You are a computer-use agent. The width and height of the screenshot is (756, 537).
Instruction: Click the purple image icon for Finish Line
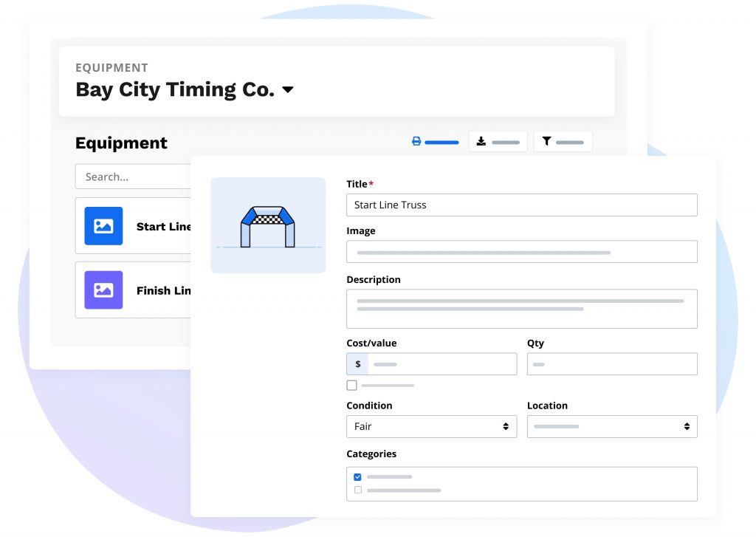pyautogui.click(x=103, y=290)
